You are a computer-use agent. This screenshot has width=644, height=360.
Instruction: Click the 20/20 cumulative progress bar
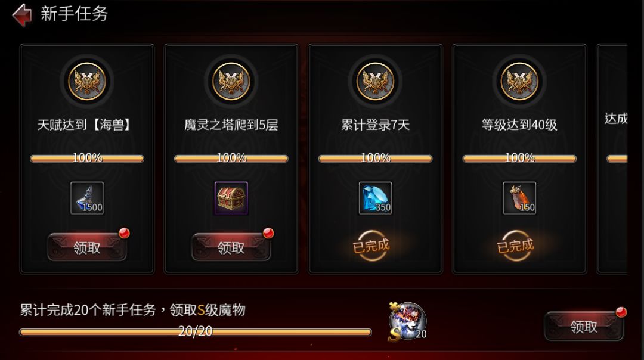pos(196,331)
